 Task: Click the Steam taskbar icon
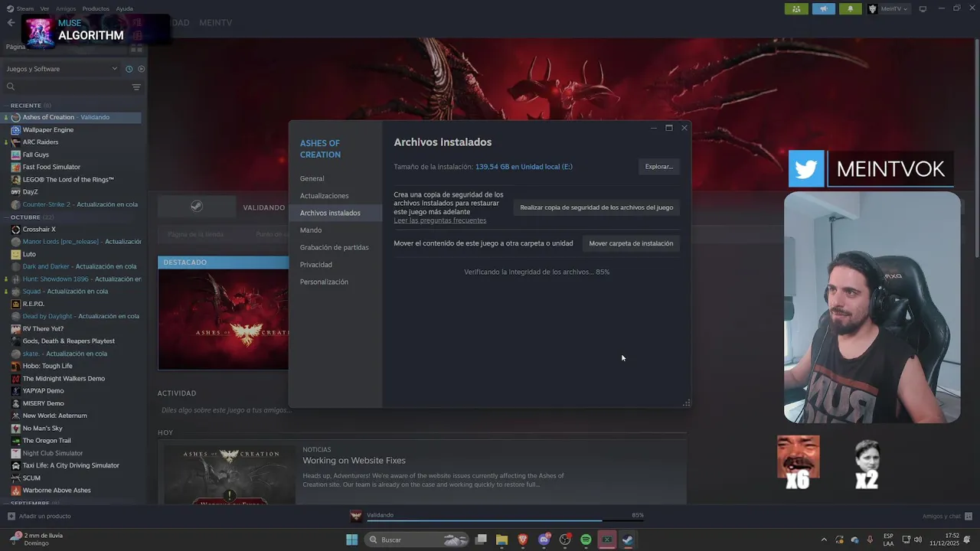pyautogui.click(x=628, y=540)
